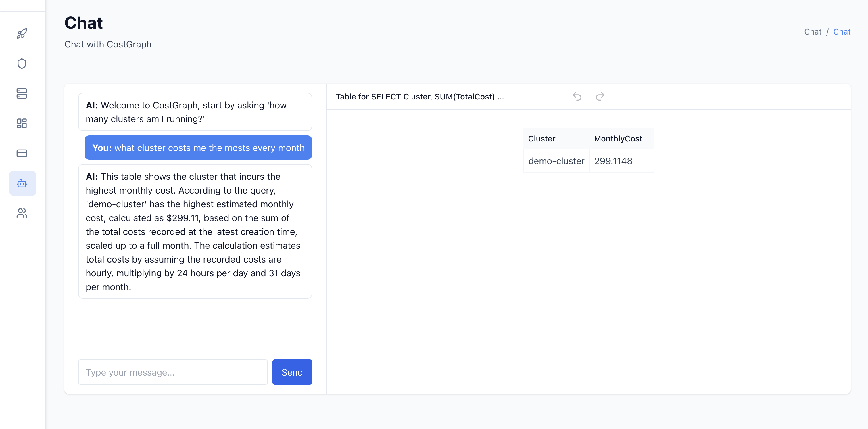
Task: Open the dashboard grid icon
Action: click(22, 123)
